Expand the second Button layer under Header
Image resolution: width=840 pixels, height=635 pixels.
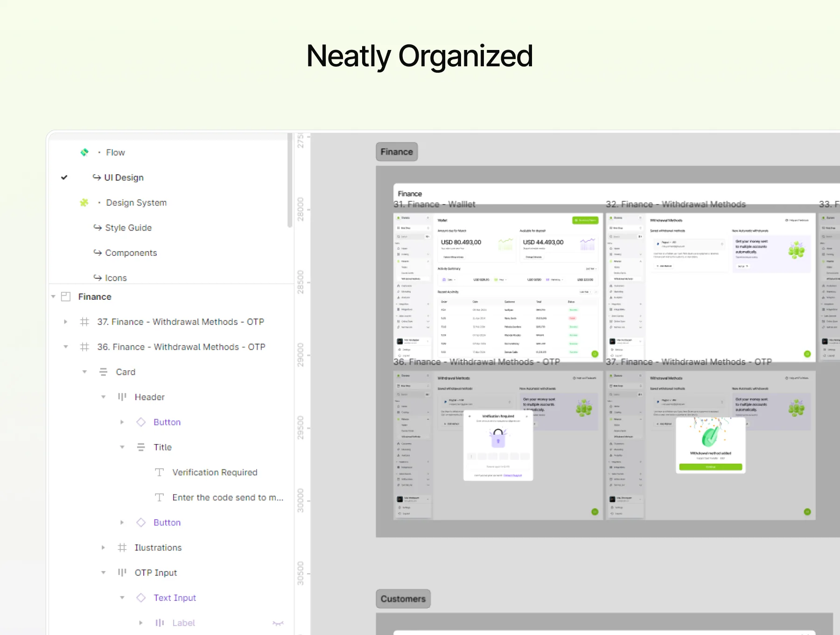pyautogui.click(x=122, y=522)
